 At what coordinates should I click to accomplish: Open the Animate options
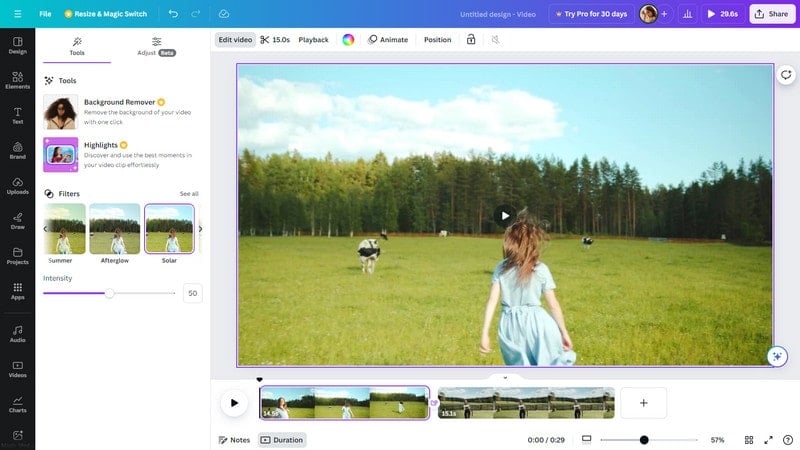(x=388, y=40)
